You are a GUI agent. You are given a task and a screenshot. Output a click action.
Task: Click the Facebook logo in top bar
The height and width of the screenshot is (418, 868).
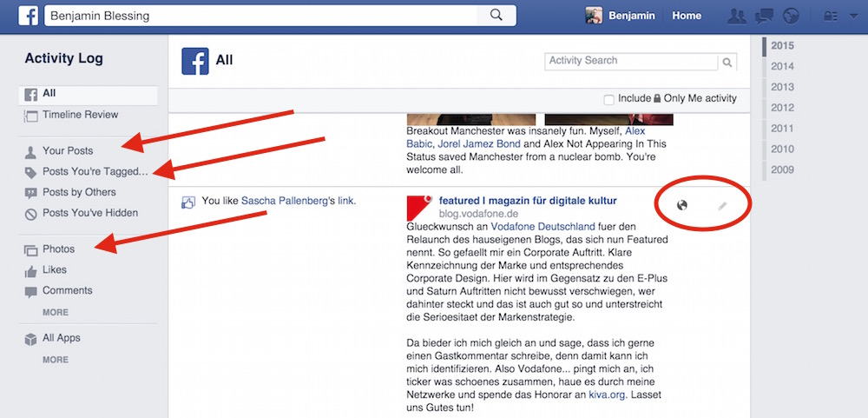(x=29, y=16)
